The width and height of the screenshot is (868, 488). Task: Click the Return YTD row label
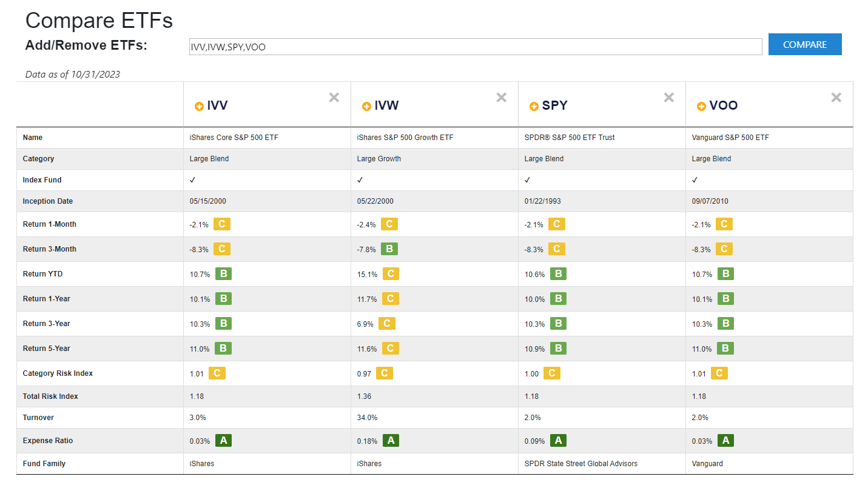[x=43, y=274]
